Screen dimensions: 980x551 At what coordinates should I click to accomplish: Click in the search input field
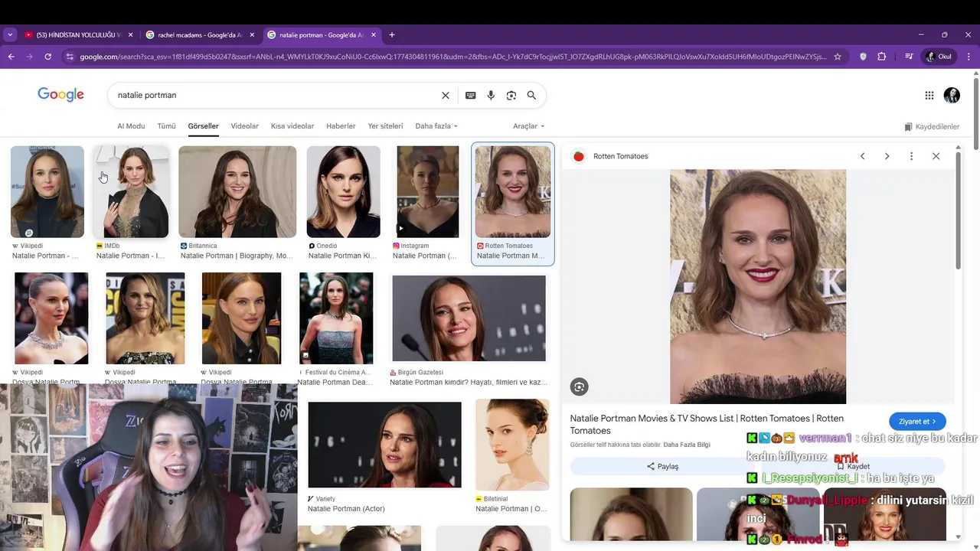click(276, 96)
